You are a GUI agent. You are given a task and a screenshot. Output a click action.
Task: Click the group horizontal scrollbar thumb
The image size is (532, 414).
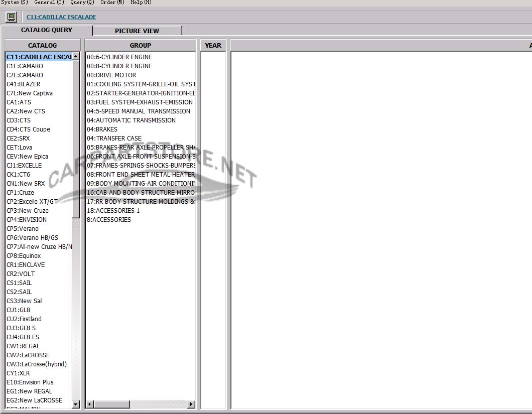(x=112, y=404)
